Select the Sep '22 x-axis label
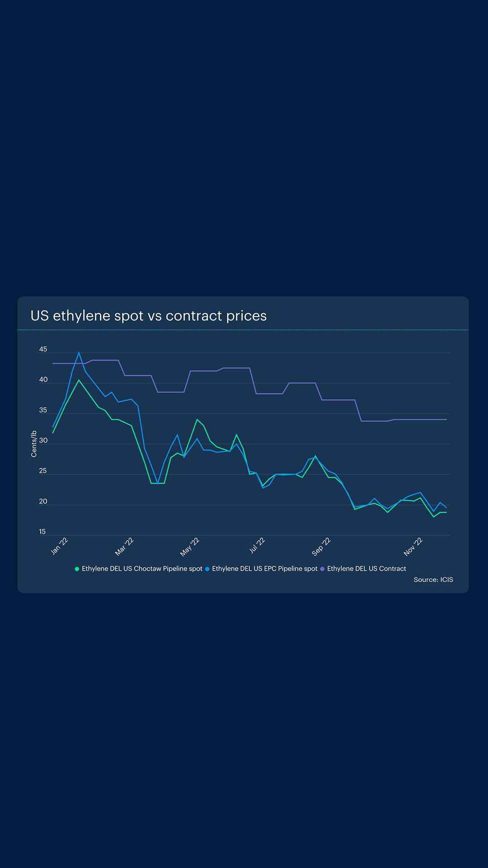Viewport: 488px width, 868px height. [x=322, y=546]
